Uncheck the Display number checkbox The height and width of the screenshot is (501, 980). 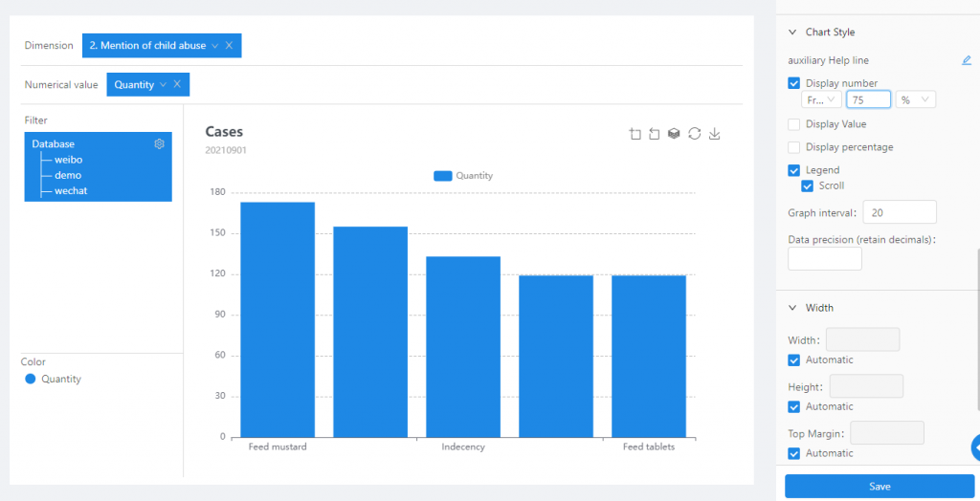click(x=794, y=83)
